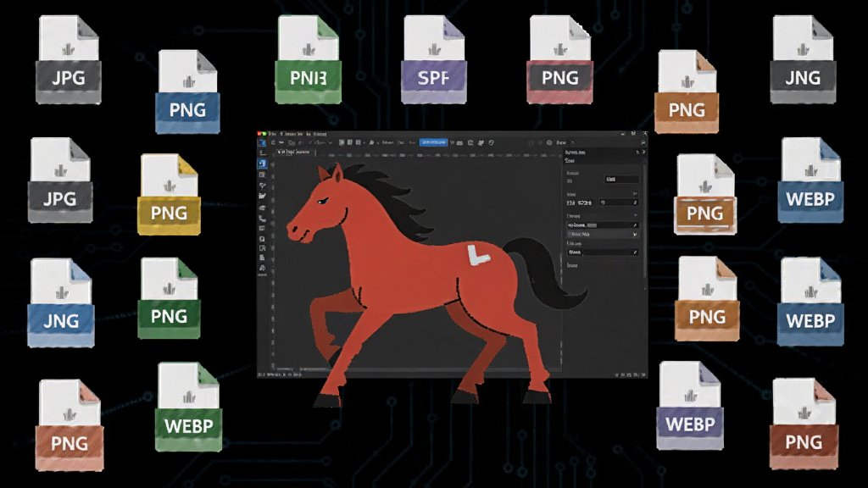The width and height of the screenshot is (868, 488).
Task: Select the green WEBP file icon
Action: coord(189,407)
